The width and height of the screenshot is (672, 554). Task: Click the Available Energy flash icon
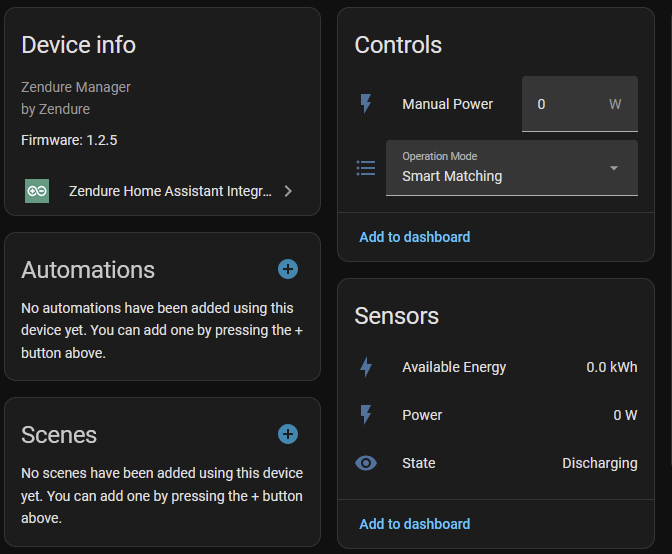(366, 367)
